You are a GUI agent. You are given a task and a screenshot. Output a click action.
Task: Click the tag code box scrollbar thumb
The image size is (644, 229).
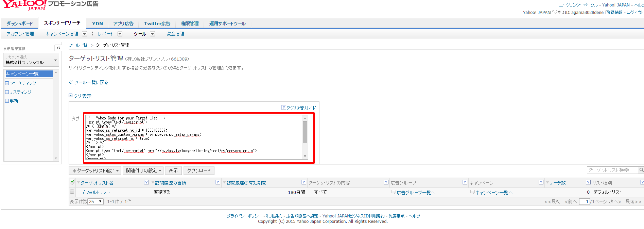305,132
